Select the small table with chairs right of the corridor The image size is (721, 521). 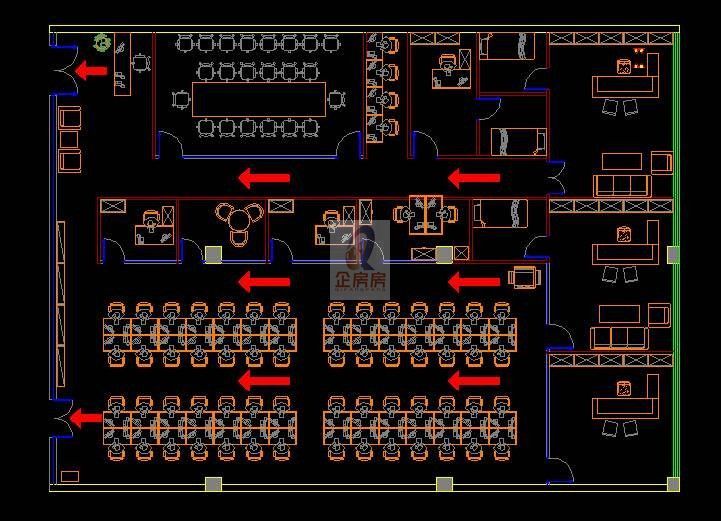coord(525,277)
